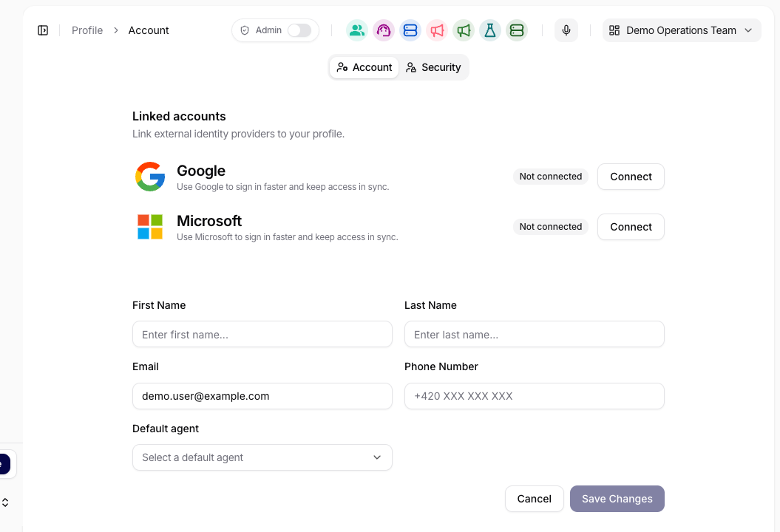Click the up-down chevron at the sidebar bottom

tap(5, 502)
